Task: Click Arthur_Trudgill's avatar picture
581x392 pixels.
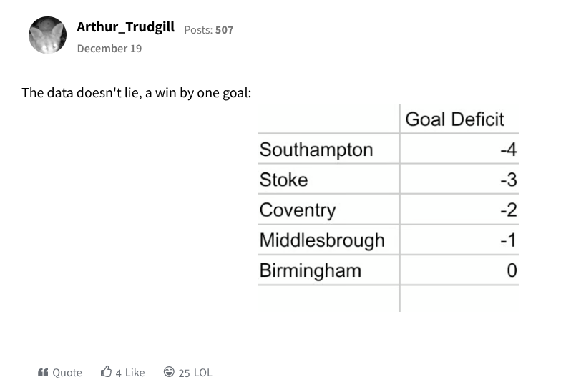Action: (47, 34)
